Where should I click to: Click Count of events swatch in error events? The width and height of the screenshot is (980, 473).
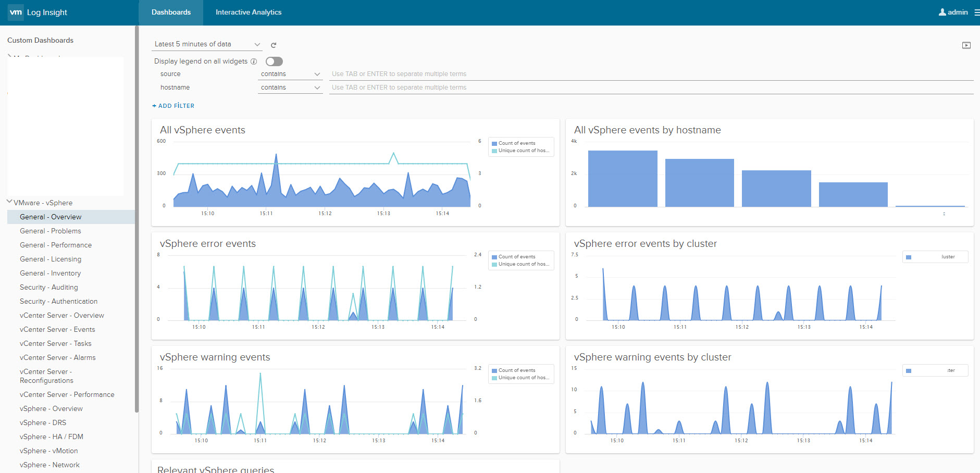pyautogui.click(x=494, y=257)
